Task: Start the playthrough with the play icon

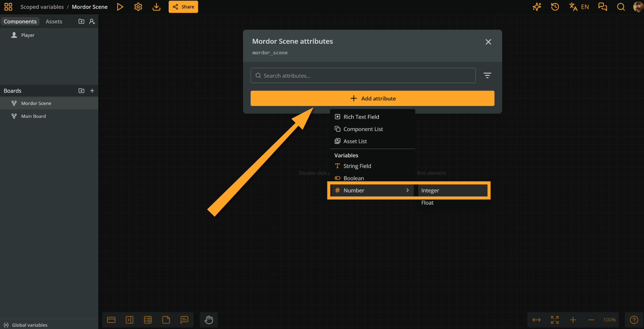Action: tap(120, 7)
